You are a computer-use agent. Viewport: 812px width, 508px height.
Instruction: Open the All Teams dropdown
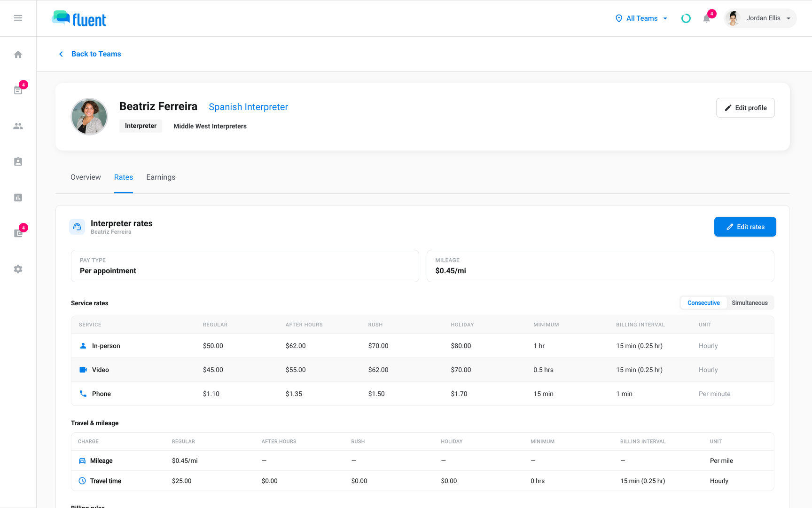click(x=641, y=18)
